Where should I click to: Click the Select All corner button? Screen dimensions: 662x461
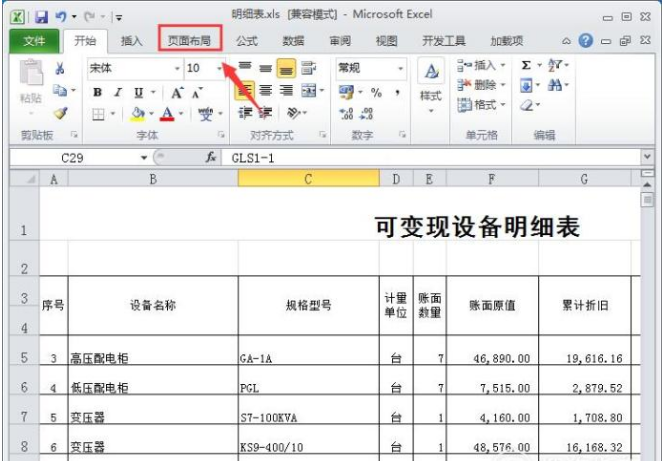click(25, 179)
